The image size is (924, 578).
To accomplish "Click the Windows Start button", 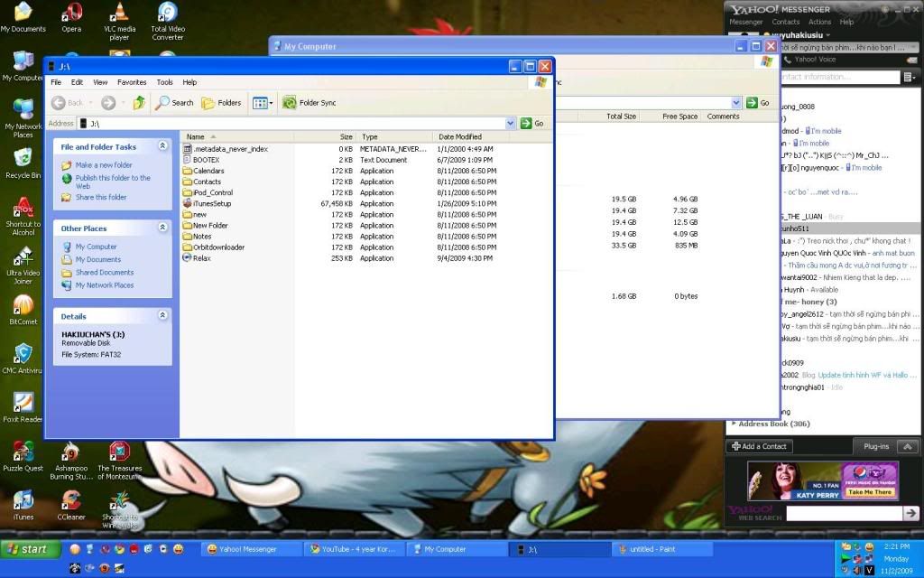I will click(31, 549).
